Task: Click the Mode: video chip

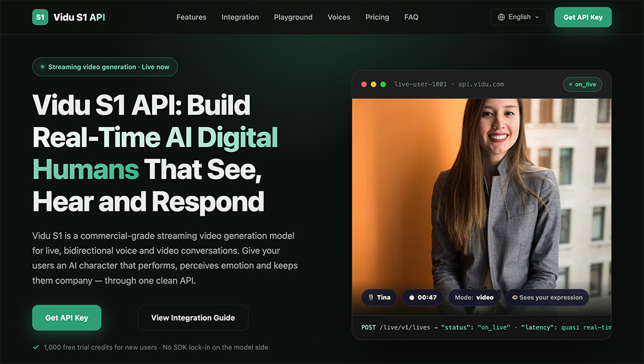Action: 474,298
